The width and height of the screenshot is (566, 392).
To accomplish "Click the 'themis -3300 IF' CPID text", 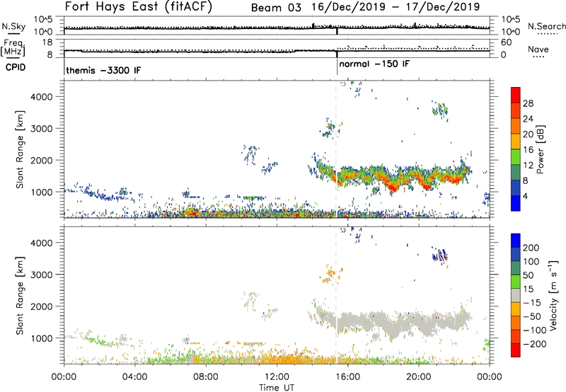I will pos(103,70).
